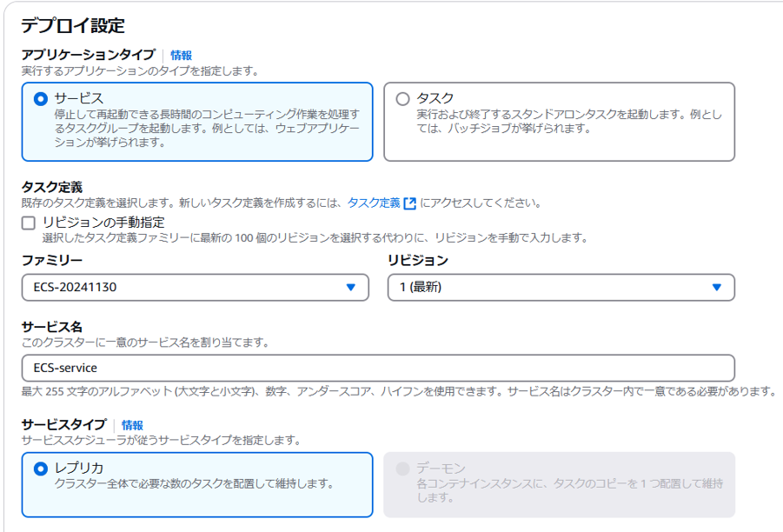Enable リビジョンの手動指定 checkbox
Screen dimensions: 783x532
click(x=29, y=223)
